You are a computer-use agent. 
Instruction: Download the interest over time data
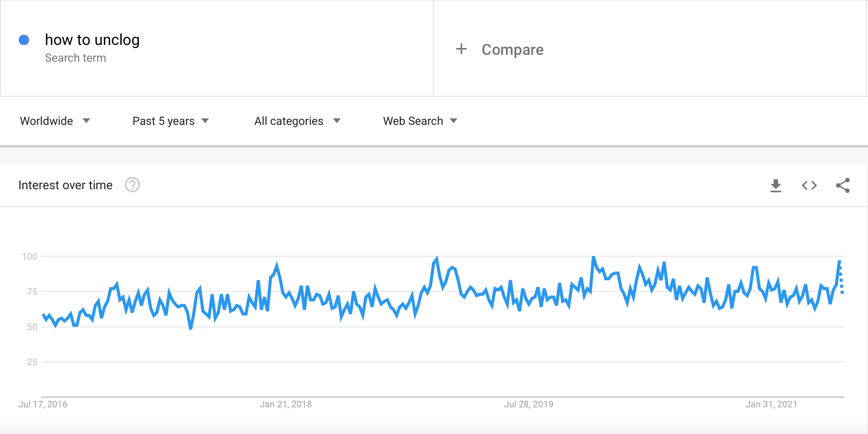pyautogui.click(x=775, y=185)
